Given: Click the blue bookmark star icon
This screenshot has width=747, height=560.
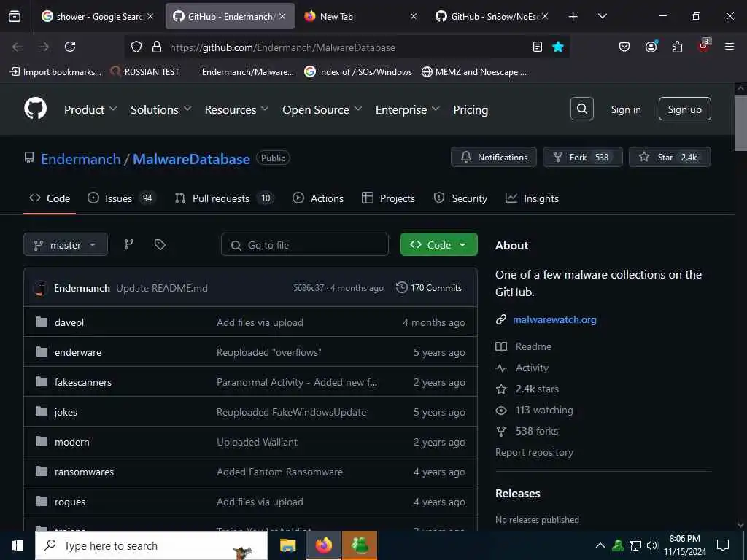Looking at the screenshot, I should tap(558, 47).
